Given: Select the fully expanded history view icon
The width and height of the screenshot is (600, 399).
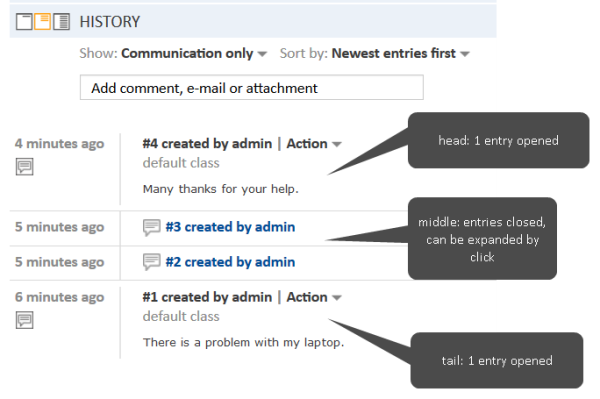Looking at the screenshot, I should (x=61, y=21).
